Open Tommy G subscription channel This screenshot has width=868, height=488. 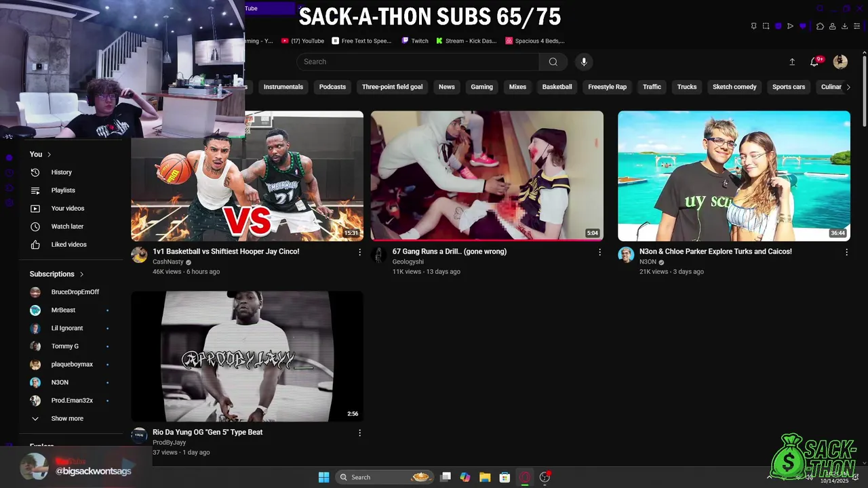pyautogui.click(x=66, y=346)
